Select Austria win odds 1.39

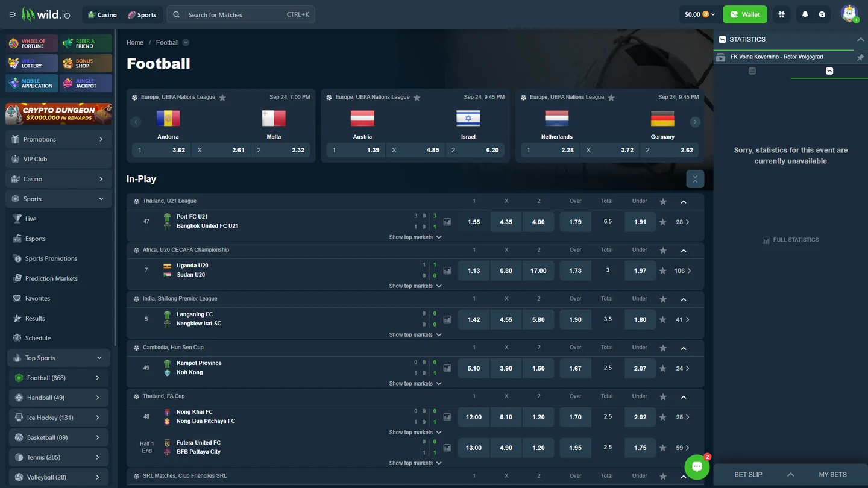[356, 150]
